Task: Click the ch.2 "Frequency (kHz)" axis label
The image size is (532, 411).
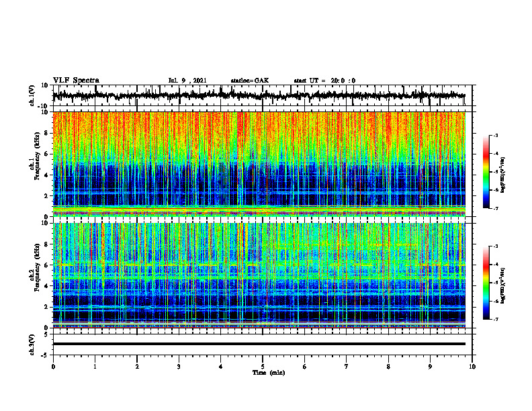Action: point(37,267)
